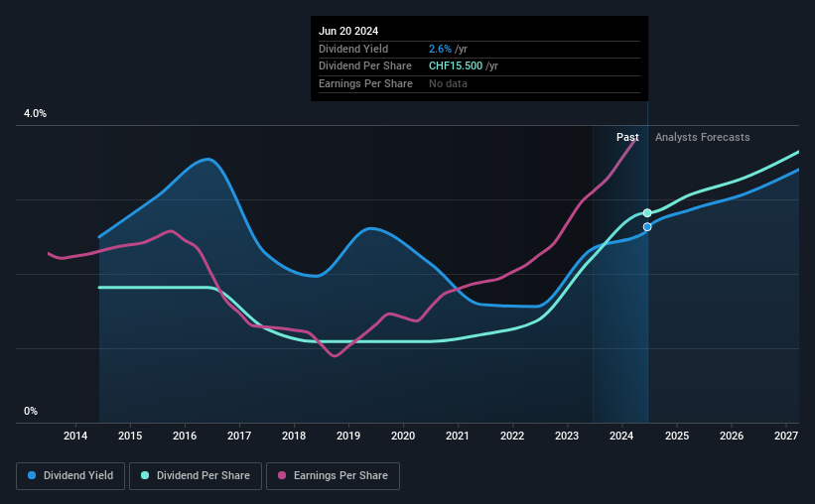Click the 'Analysts Forecasts' label
This screenshot has height=504, width=815.
[x=702, y=137]
